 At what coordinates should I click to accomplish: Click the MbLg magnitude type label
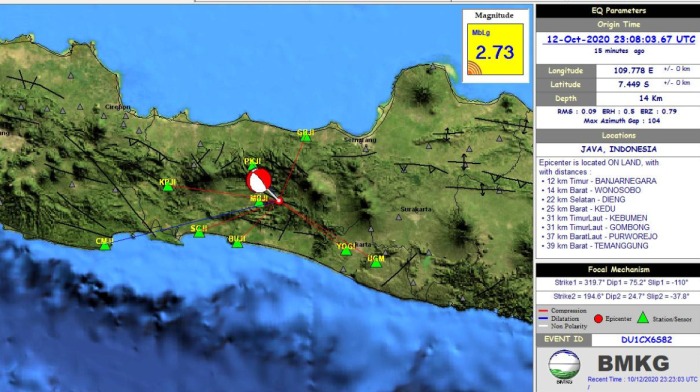click(x=481, y=33)
